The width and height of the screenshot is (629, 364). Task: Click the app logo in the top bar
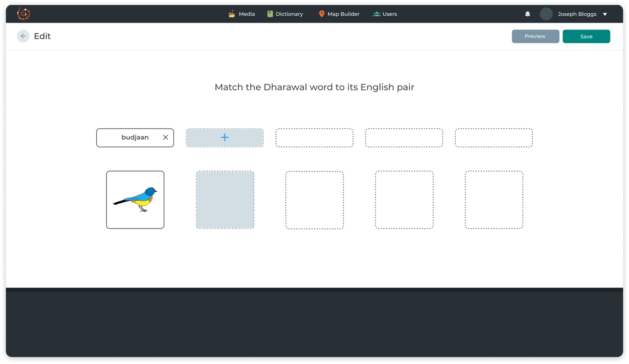click(x=24, y=14)
